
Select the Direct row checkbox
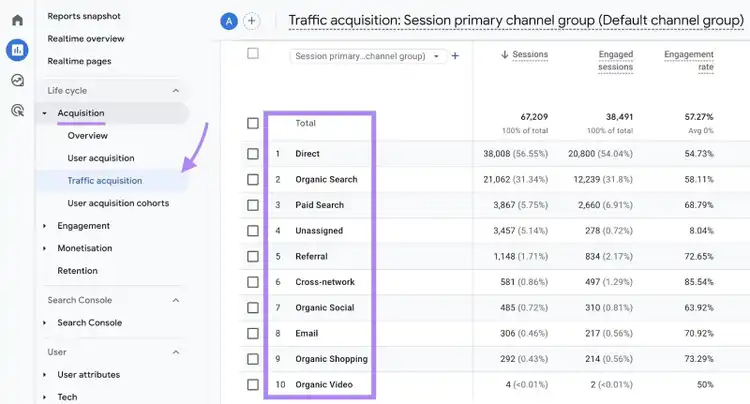(x=253, y=154)
